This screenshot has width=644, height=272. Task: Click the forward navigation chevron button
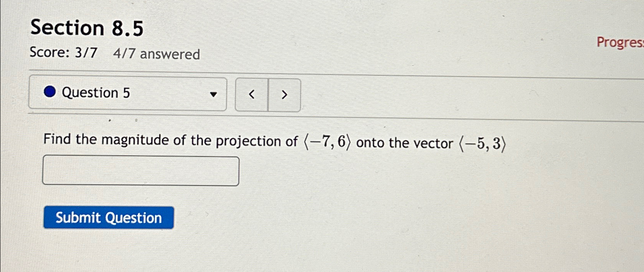(x=284, y=95)
